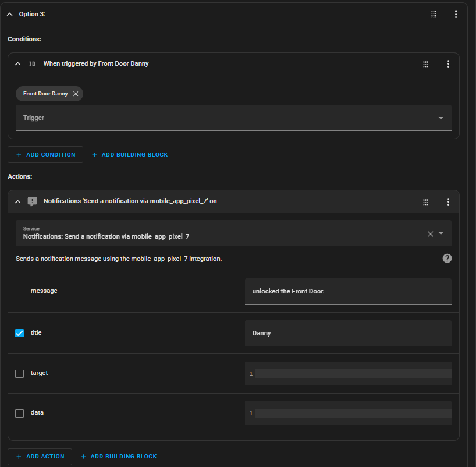This screenshot has height=467, width=476.
Task: Click the trigger condition drag handle
Action: click(425, 64)
